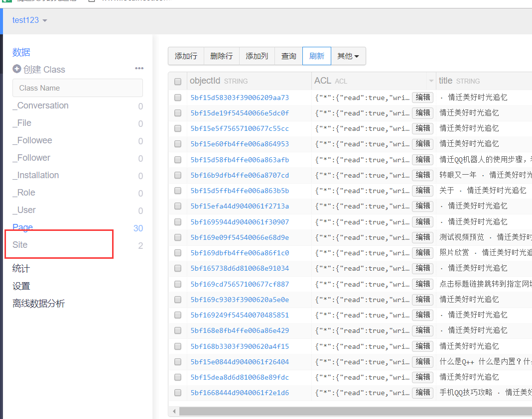Select the _Follower class

pyautogui.click(x=31, y=158)
